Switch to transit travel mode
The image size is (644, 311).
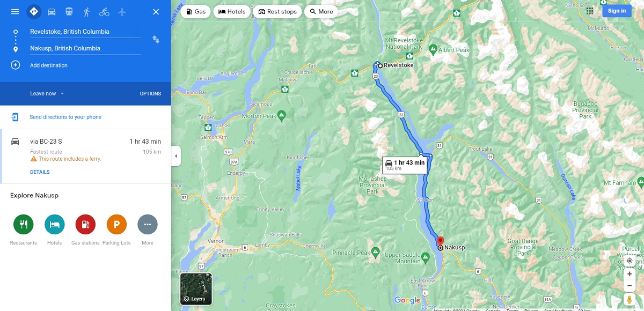[x=69, y=12]
